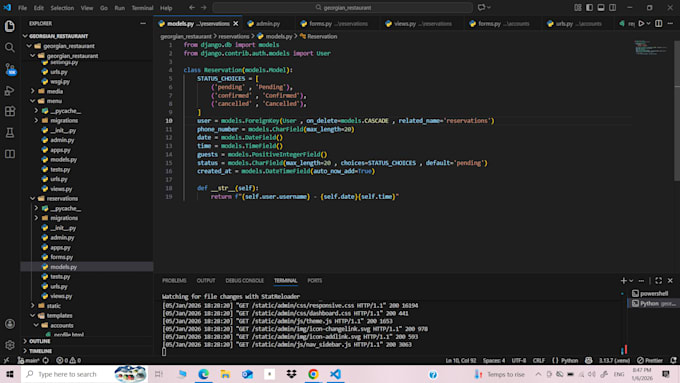Open the run button dropdown arrow
The height and width of the screenshot is (383, 680).
[648, 23]
